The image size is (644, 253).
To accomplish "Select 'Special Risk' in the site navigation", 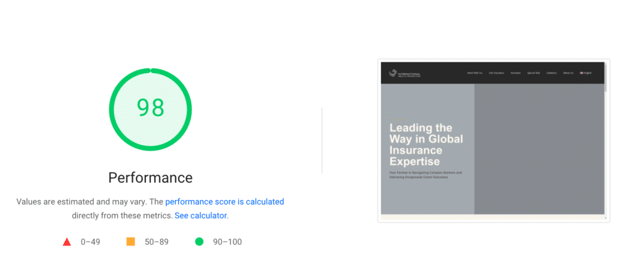I will coord(534,73).
